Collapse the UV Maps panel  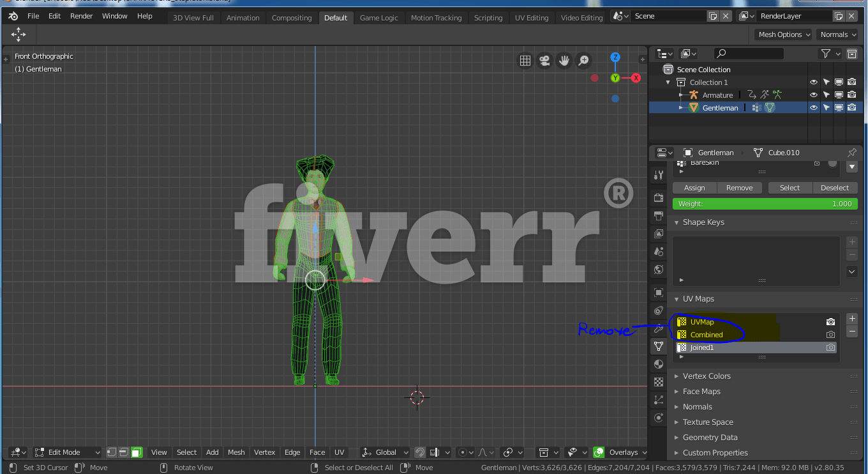[698, 299]
